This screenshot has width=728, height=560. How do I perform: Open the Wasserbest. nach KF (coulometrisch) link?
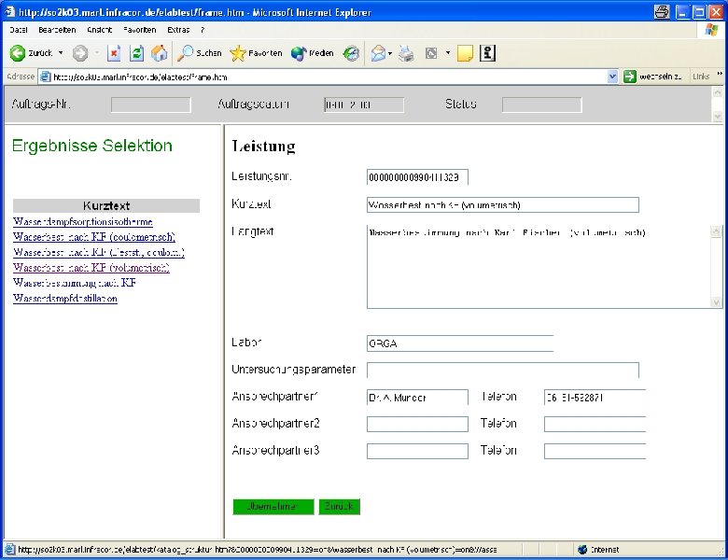(x=94, y=237)
